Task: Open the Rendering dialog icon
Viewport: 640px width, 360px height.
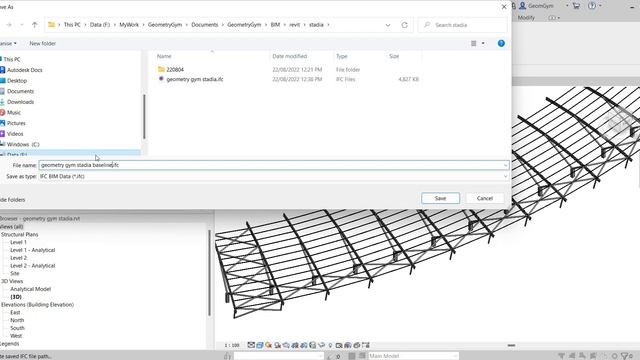Action: point(286,345)
